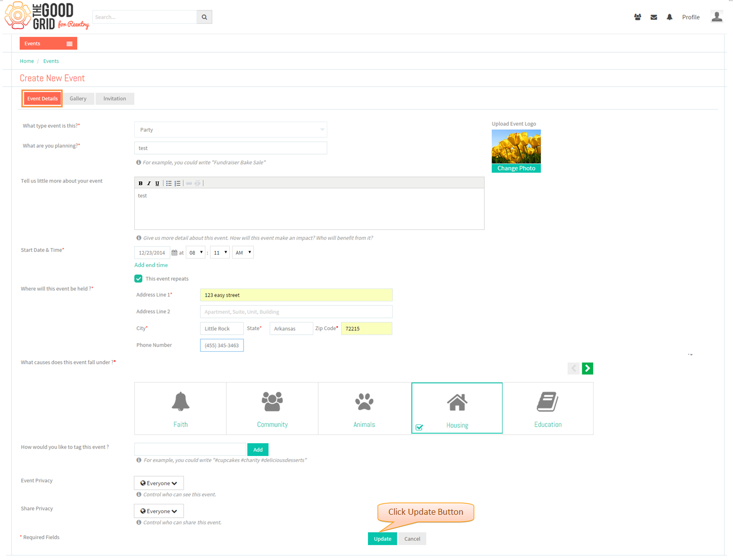Open the notifications bell icon
This screenshot has width=733, height=560.
pos(669,17)
